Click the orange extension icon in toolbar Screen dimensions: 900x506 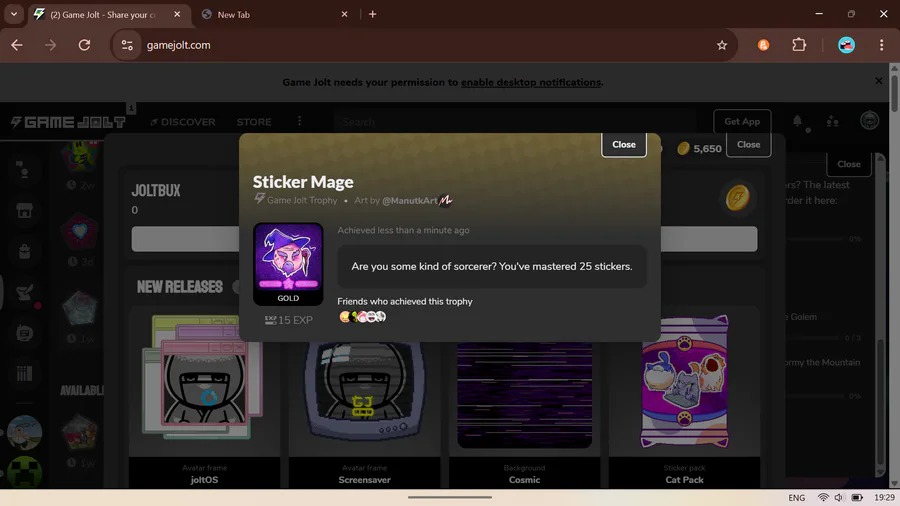763,45
